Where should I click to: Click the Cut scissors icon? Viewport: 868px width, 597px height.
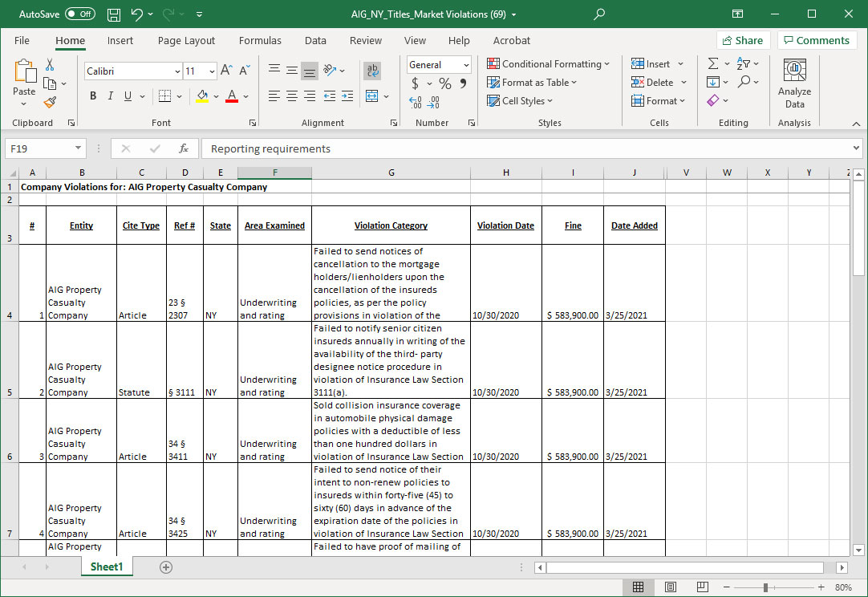(50, 65)
